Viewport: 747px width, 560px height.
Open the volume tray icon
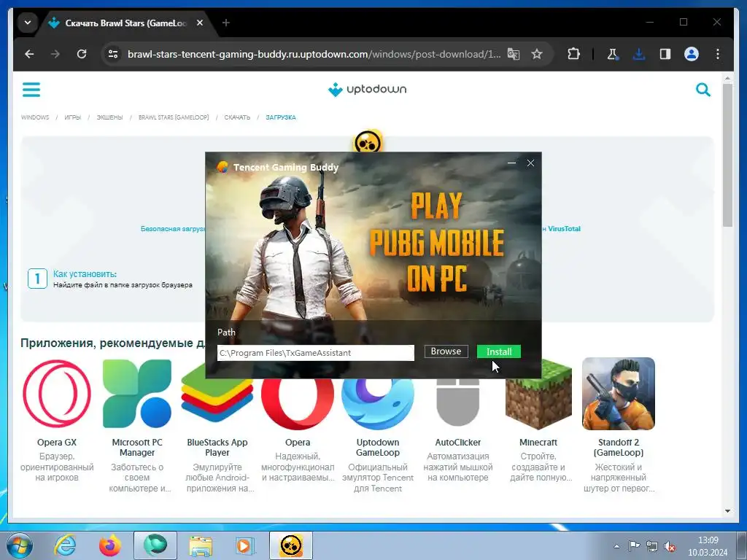tap(670, 546)
